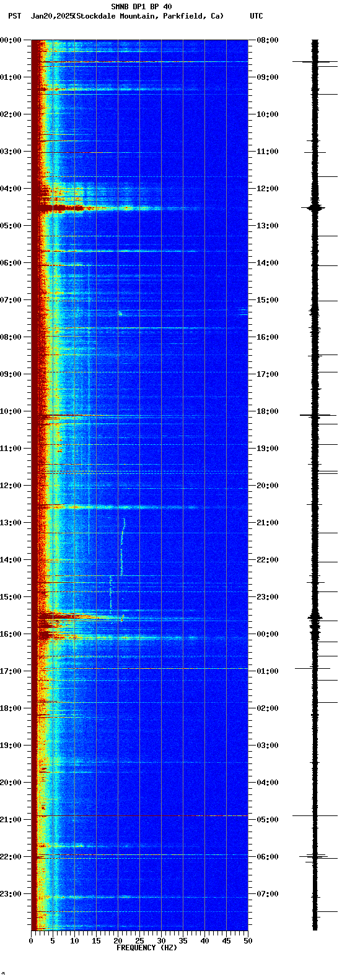The height and width of the screenshot is (980, 342).
Task: Click frequency axis tick label "45"
Action: point(226,941)
